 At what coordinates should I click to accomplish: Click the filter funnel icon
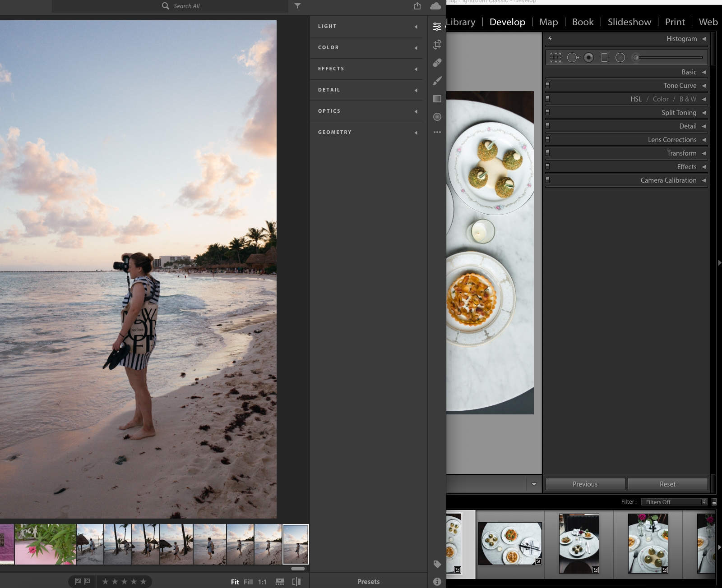pos(297,6)
